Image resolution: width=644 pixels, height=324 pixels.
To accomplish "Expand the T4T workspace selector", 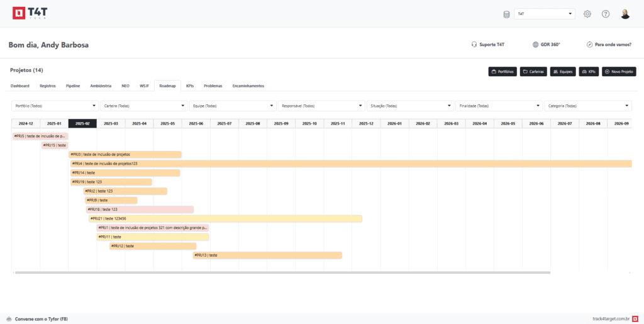I will pos(545,14).
